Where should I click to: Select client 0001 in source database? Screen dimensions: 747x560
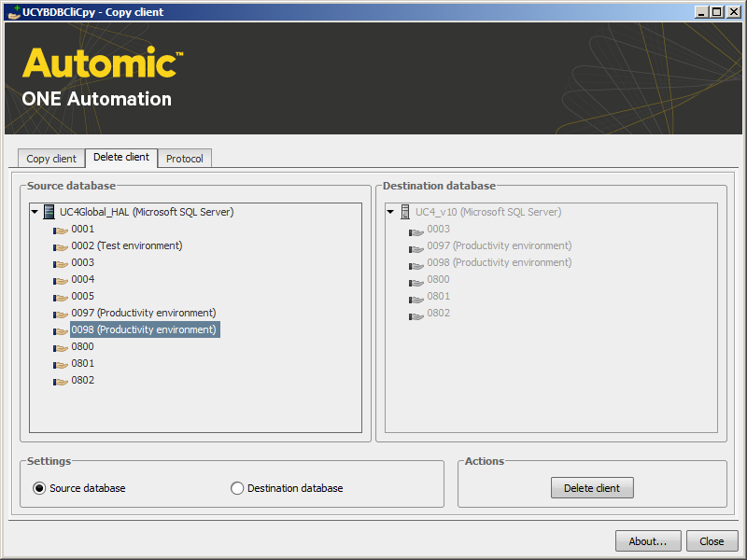click(83, 229)
